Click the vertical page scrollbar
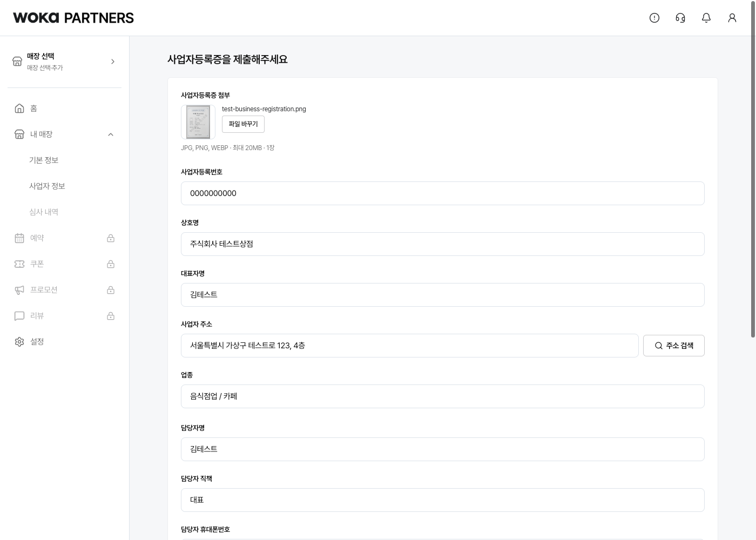756x540 pixels. (x=753, y=170)
